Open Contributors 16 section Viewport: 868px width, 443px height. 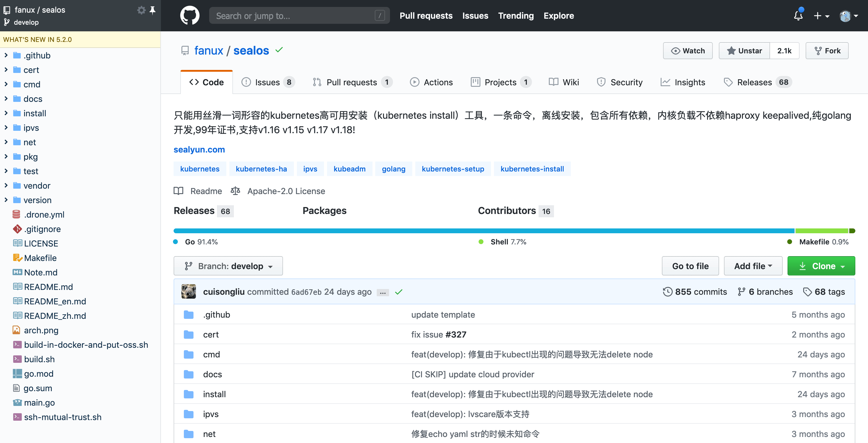click(516, 211)
